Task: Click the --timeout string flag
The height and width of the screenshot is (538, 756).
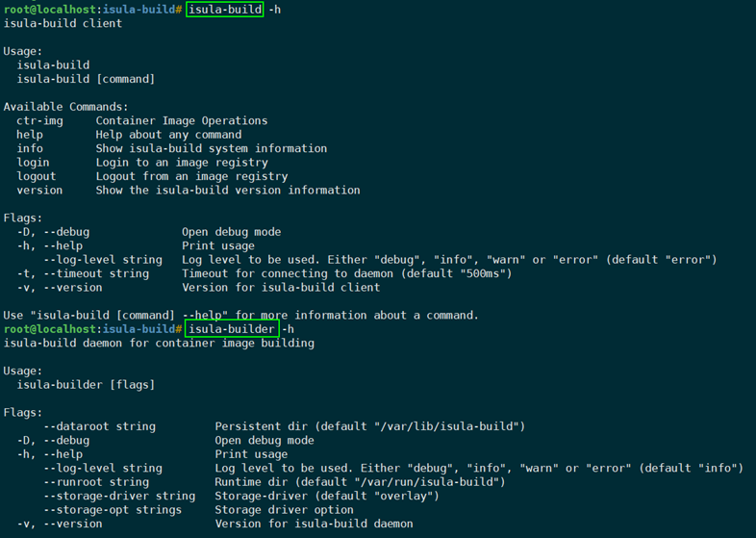Action: 96,274
